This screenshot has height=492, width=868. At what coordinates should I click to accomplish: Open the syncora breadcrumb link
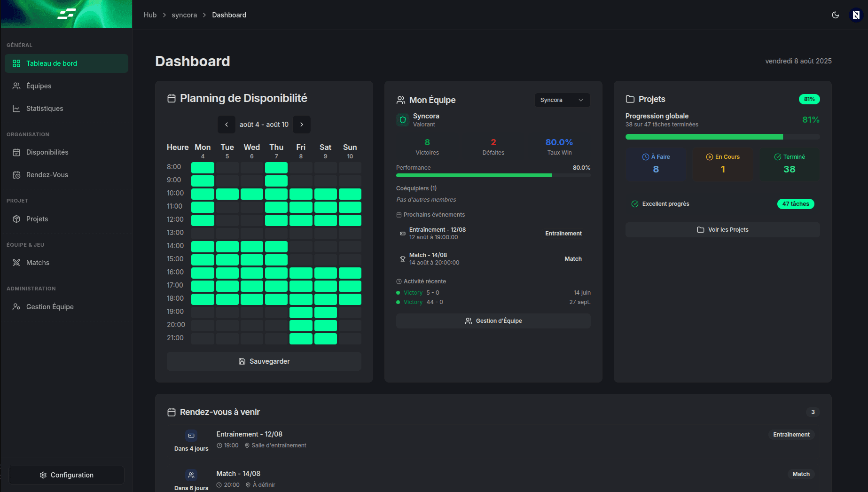coord(184,15)
